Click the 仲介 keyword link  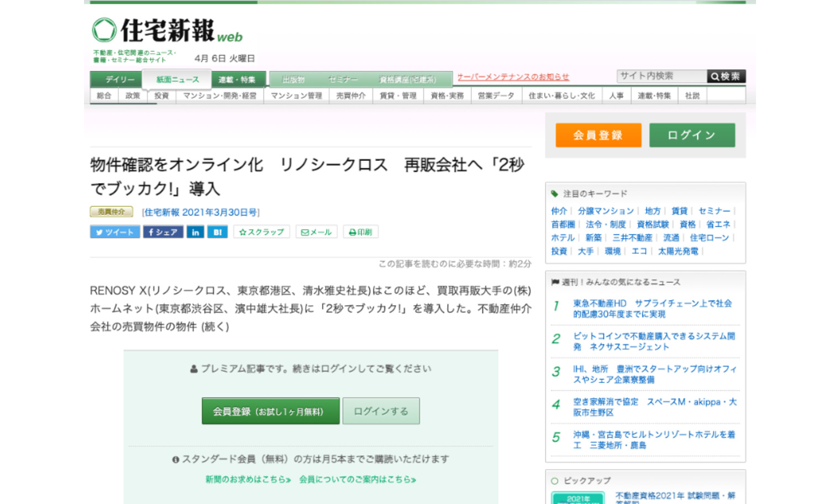pyautogui.click(x=559, y=211)
